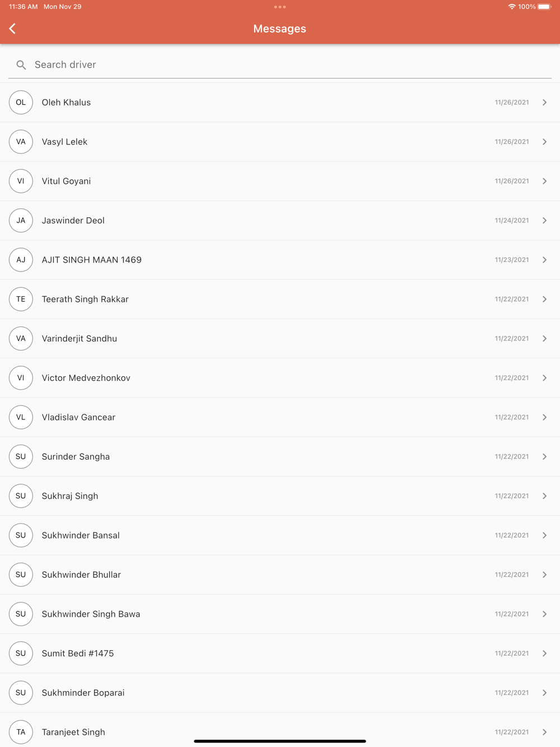
Task: Click the search magnifier icon
Action: click(x=21, y=65)
